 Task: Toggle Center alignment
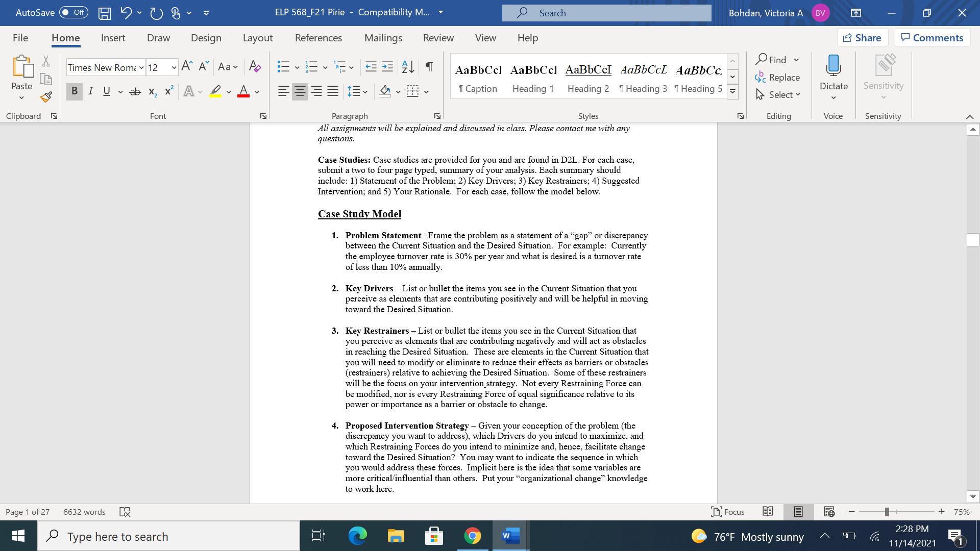[x=300, y=91]
